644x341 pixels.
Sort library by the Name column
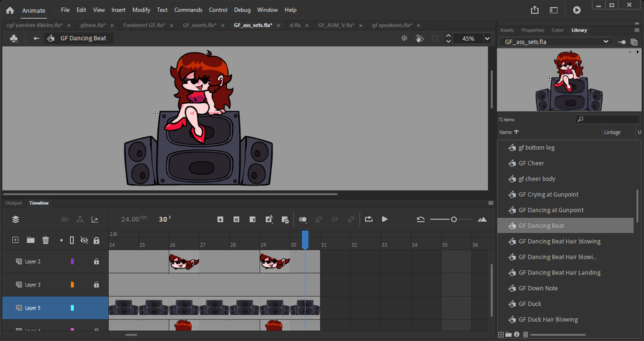[x=509, y=132]
